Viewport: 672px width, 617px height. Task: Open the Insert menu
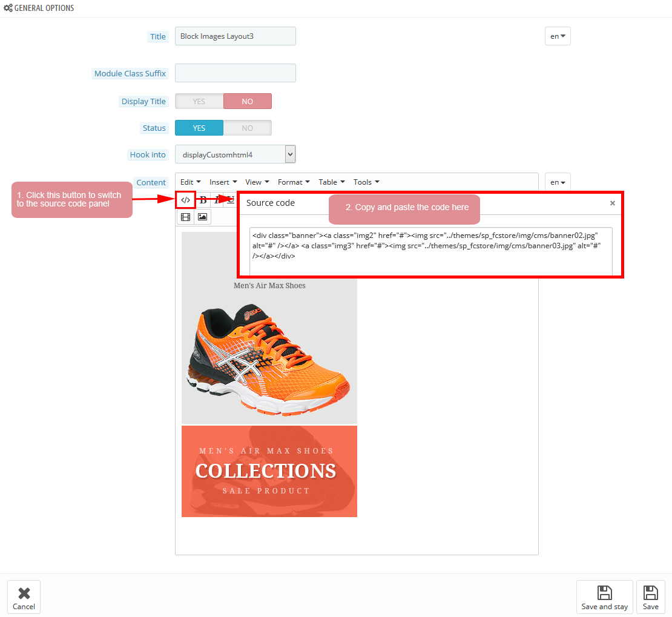[223, 182]
